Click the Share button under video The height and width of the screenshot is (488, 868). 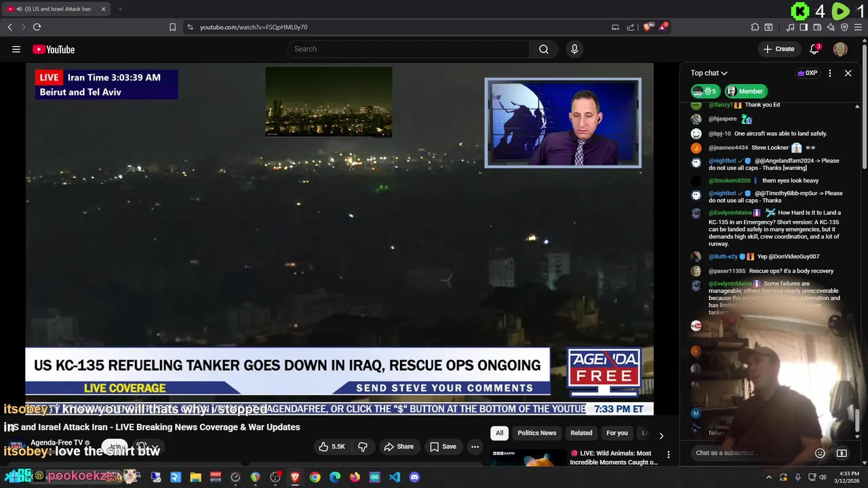tap(399, 447)
